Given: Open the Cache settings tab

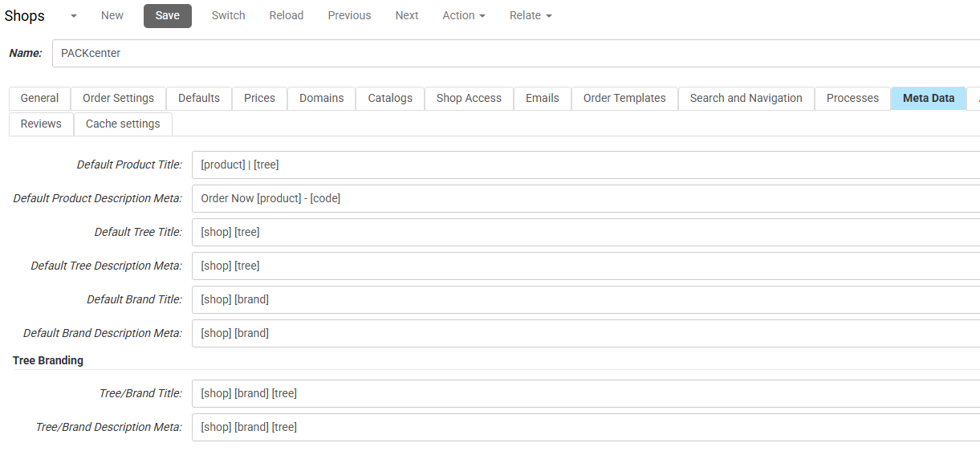Looking at the screenshot, I should point(123,124).
